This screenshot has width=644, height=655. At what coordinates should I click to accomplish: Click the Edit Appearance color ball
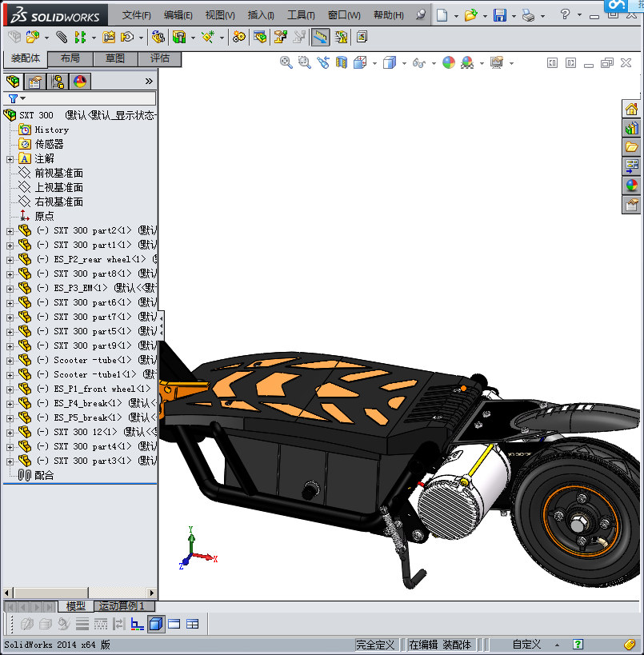tap(449, 62)
